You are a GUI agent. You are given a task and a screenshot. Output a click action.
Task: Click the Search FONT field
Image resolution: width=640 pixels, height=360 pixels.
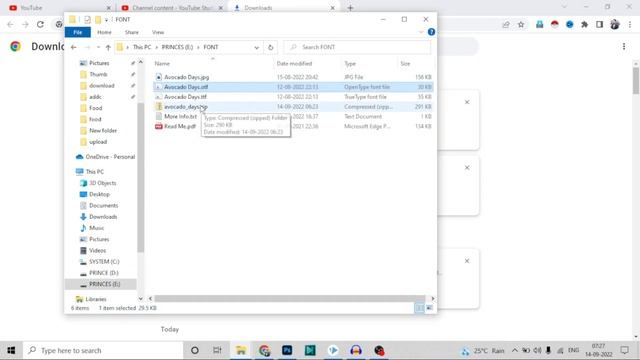357,47
